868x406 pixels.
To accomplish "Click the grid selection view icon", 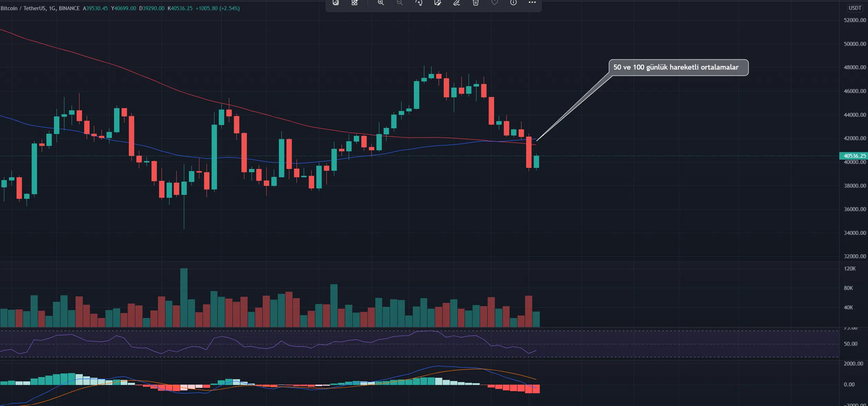I will click(355, 3).
